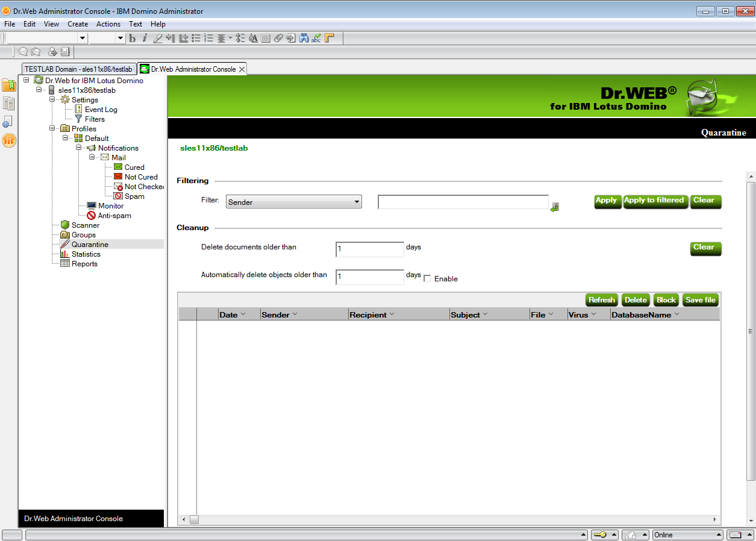Open the Actions menu
The height and width of the screenshot is (541, 756).
(108, 24)
